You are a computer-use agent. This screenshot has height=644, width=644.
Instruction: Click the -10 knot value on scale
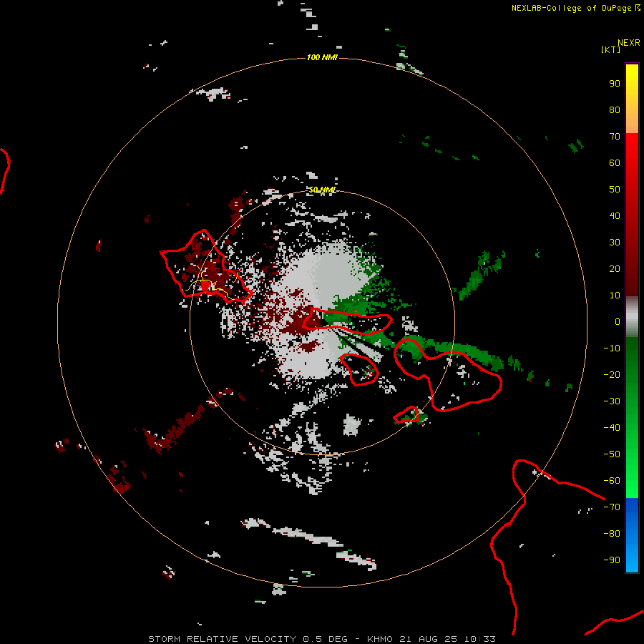612,348
